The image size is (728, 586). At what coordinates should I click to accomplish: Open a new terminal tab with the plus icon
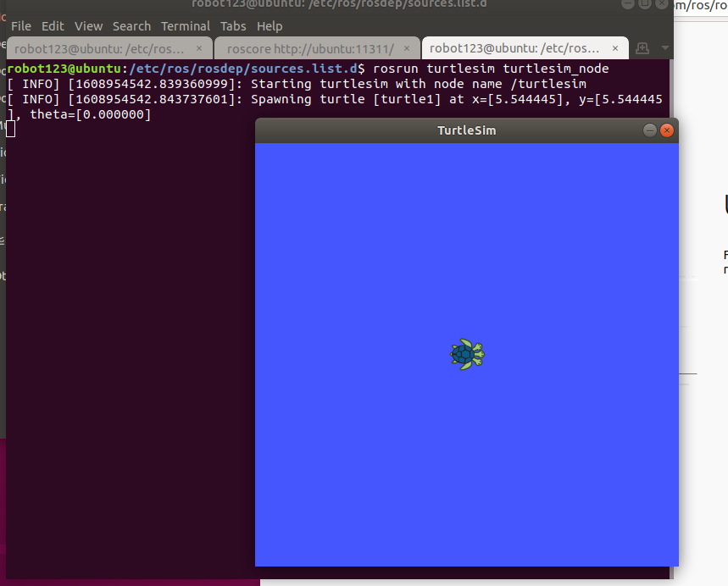click(642, 48)
